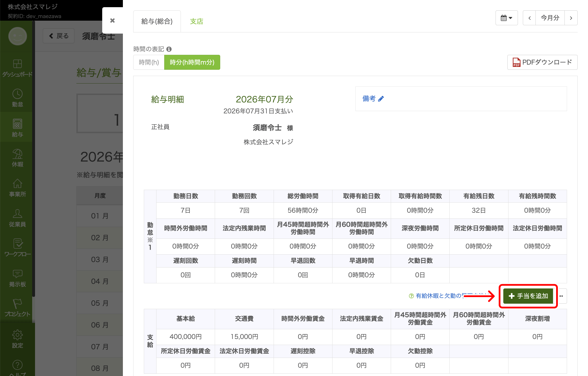Open the more options menu beside 手当を追加
588x376 pixels.
[x=561, y=296]
